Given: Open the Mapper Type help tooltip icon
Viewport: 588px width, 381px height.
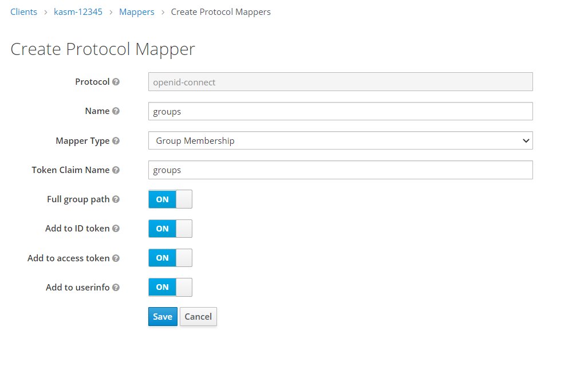Looking at the screenshot, I should point(116,140).
